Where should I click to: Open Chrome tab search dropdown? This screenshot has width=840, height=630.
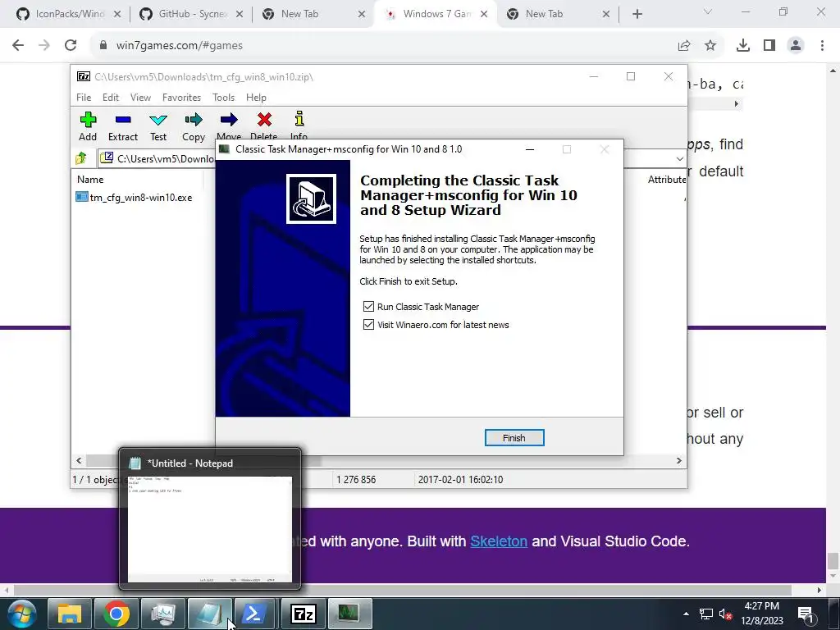[708, 11]
